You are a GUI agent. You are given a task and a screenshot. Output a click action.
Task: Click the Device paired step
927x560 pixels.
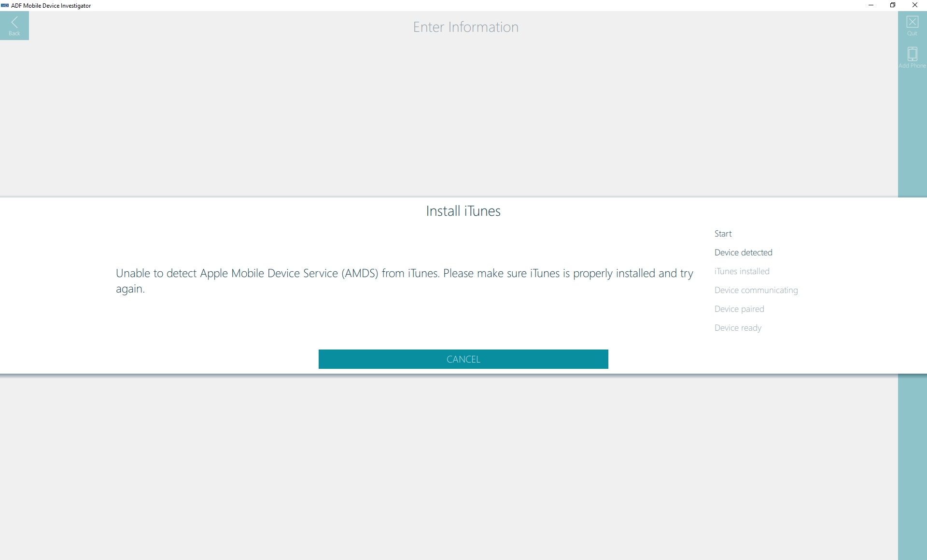(x=739, y=309)
